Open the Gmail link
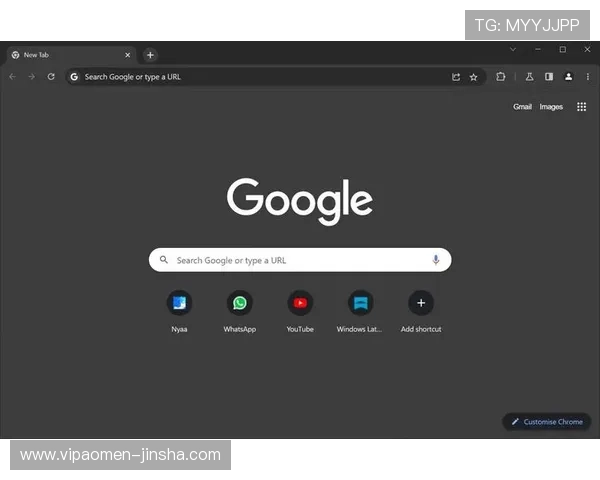This screenshot has height=480, width=600. tap(522, 107)
